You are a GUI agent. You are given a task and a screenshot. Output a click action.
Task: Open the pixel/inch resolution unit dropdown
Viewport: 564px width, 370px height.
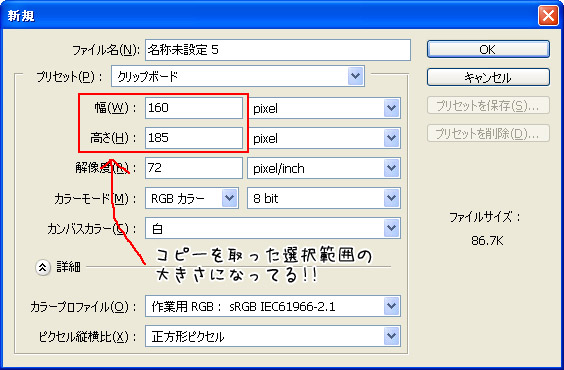point(324,168)
